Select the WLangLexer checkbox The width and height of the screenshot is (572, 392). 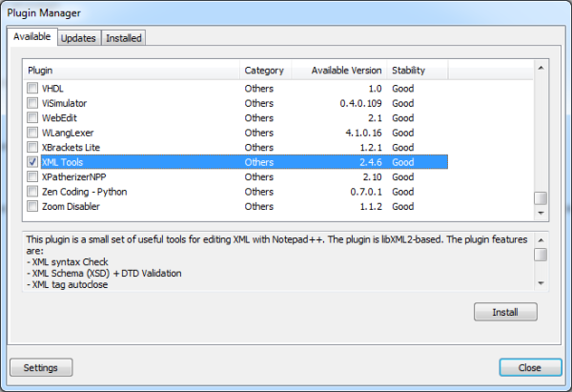click(x=32, y=133)
